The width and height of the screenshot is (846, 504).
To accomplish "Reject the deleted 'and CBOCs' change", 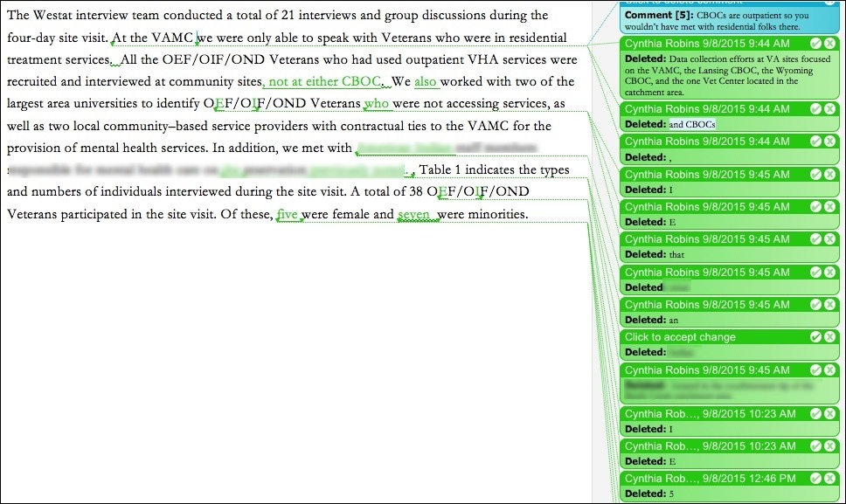I will pos(829,108).
